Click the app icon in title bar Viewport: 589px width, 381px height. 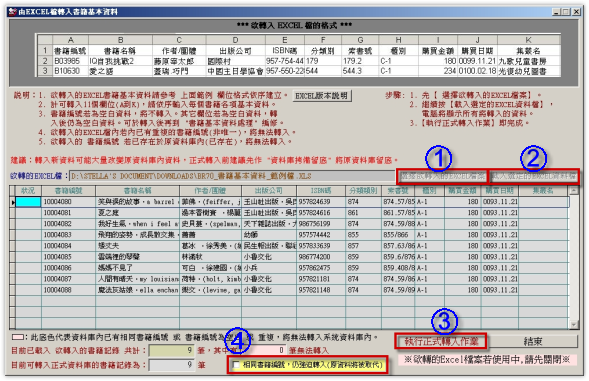pyautogui.click(x=13, y=12)
